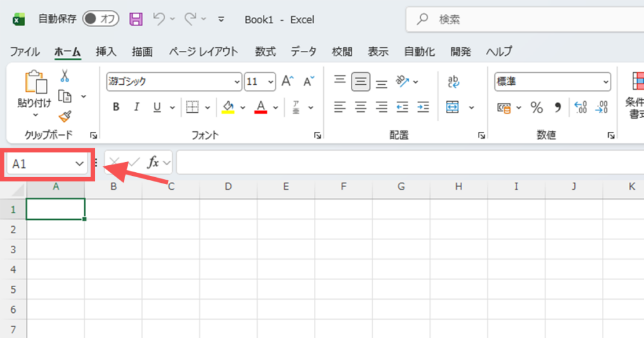Screen dimensions: 644x338
Task: Click the decrease indent icon
Action: click(x=402, y=107)
